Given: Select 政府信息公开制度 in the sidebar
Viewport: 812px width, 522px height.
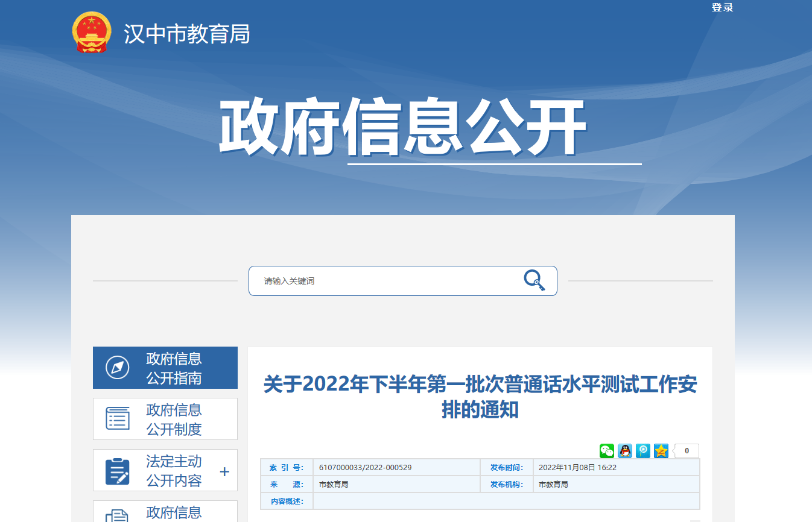Looking at the screenshot, I should 174,420.
